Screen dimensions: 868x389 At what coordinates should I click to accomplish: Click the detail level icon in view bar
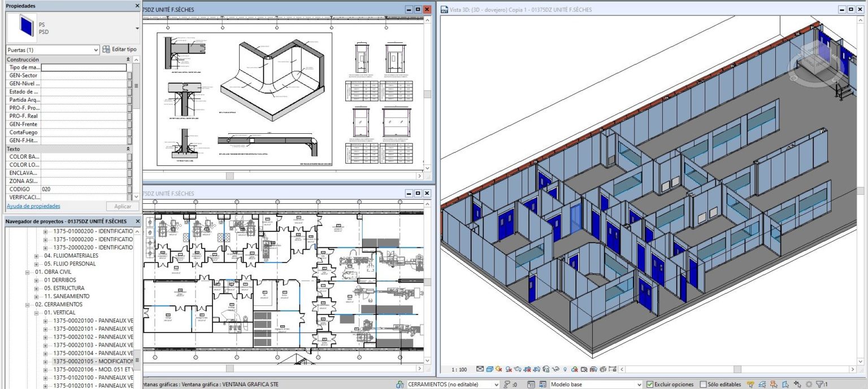coord(480,369)
